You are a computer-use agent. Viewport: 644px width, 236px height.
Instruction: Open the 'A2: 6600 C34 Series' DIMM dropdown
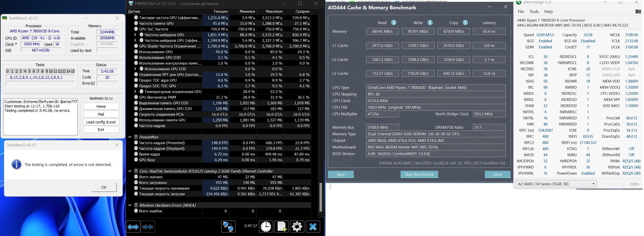556,184
